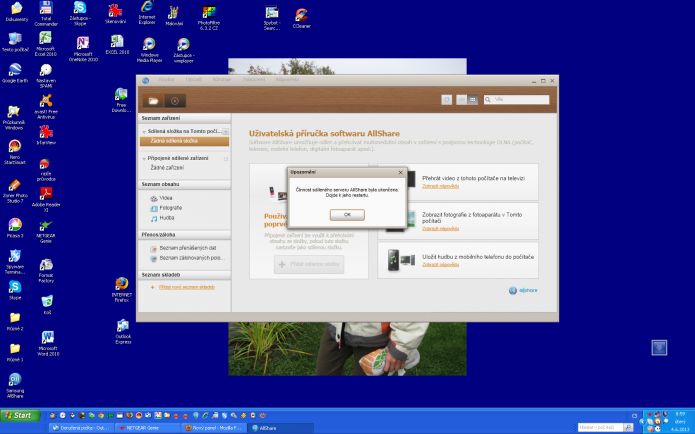Open the Dokumenty desktop icon
Image resolution: width=695 pixels, height=434 pixels.
(x=16, y=12)
